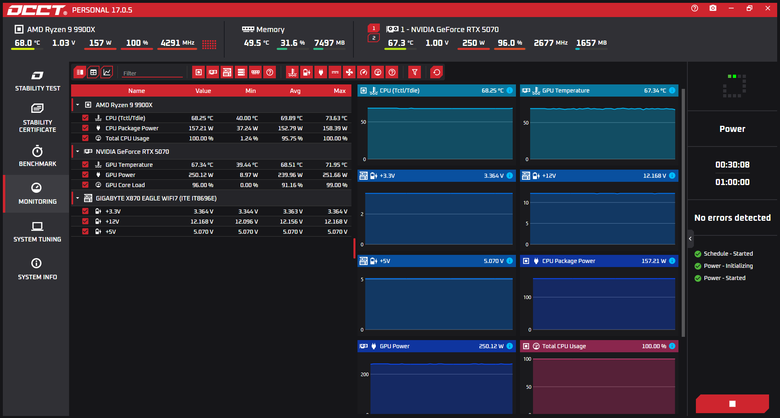The image size is (780, 418).
Task: Reset sensor min/max values icon
Action: (x=436, y=73)
